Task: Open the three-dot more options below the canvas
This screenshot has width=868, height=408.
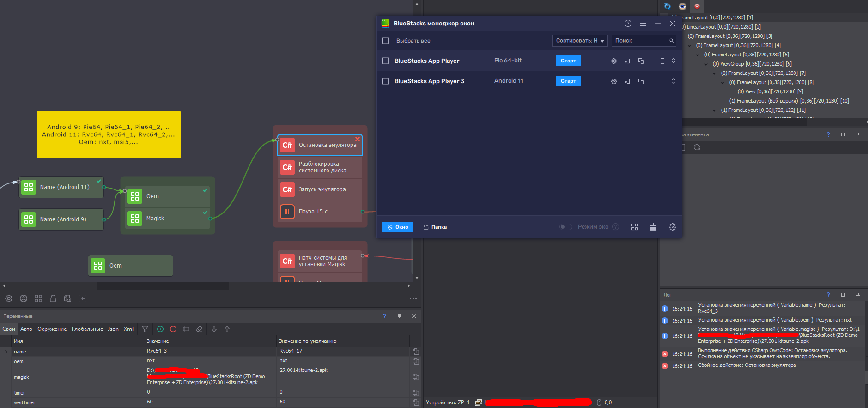Action: 413,298
